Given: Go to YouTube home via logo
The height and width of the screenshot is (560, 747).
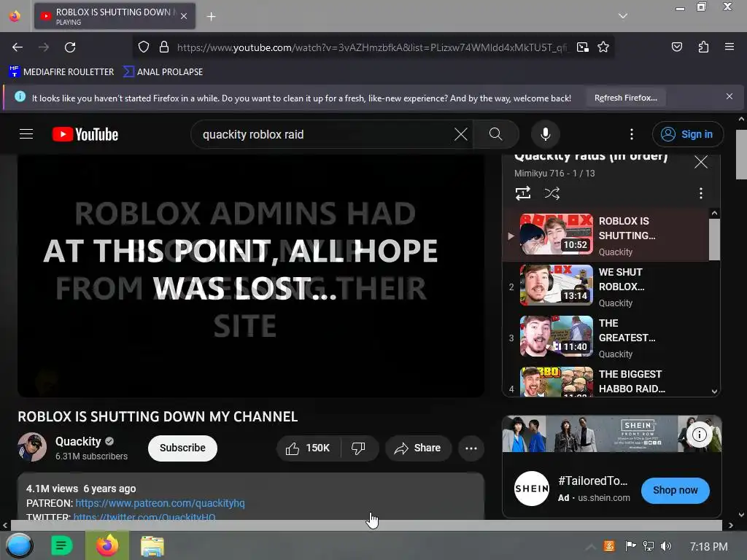Looking at the screenshot, I should click(85, 134).
